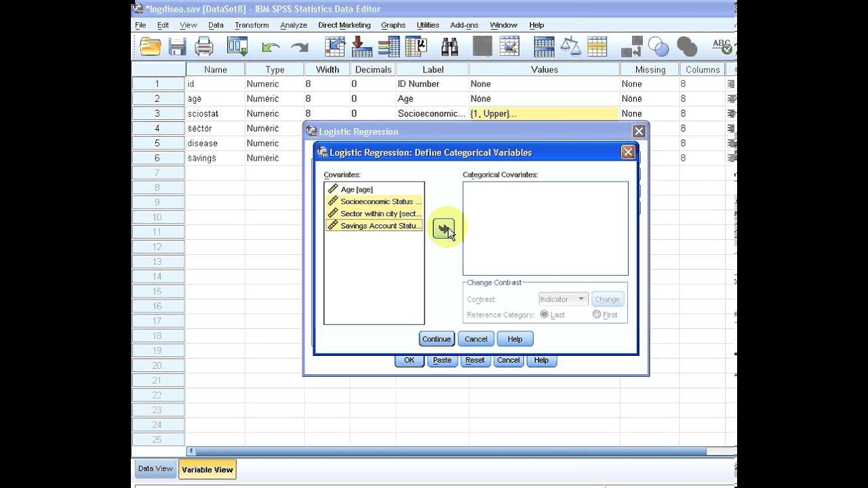The height and width of the screenshot is (488, 868).
Task: Click the Use variable sets icon
Action: coord(658,46)
